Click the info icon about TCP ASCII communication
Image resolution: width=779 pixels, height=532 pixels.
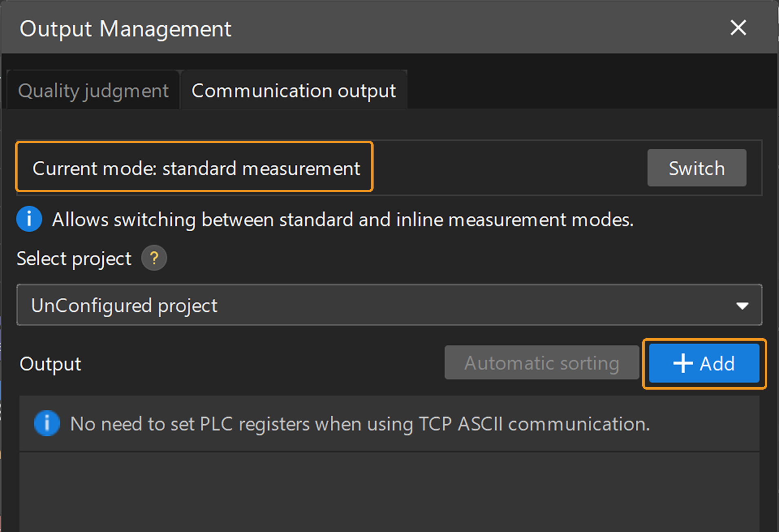[x=47, y=423]
